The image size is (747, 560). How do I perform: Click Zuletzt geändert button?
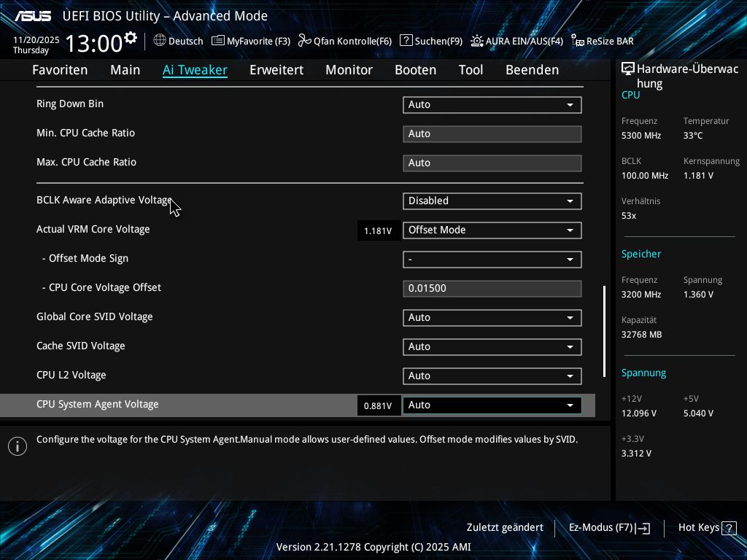coord(505,528)
